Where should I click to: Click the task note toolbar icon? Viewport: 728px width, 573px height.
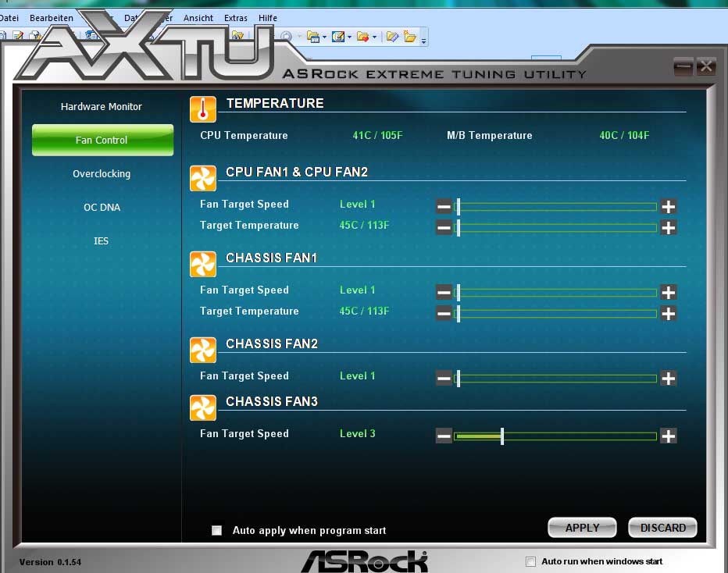(338, 37)
